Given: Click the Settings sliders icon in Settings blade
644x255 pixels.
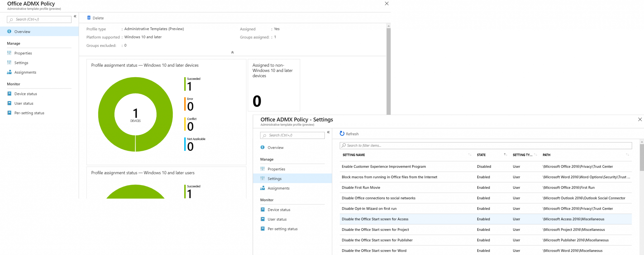Looking at the screenshot, I should 263,178.
